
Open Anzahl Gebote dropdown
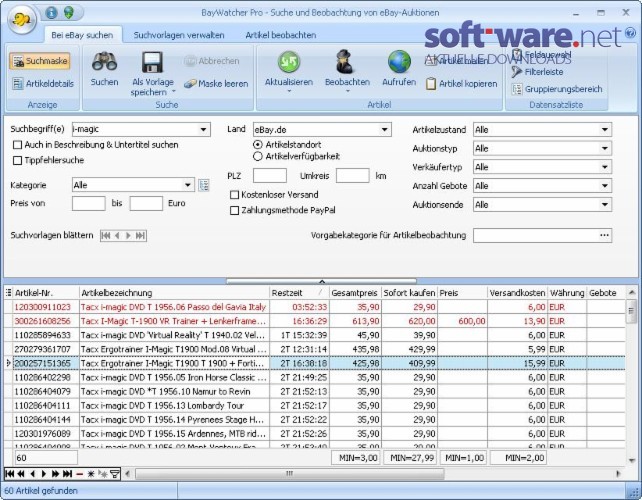[x=605, y=186]
